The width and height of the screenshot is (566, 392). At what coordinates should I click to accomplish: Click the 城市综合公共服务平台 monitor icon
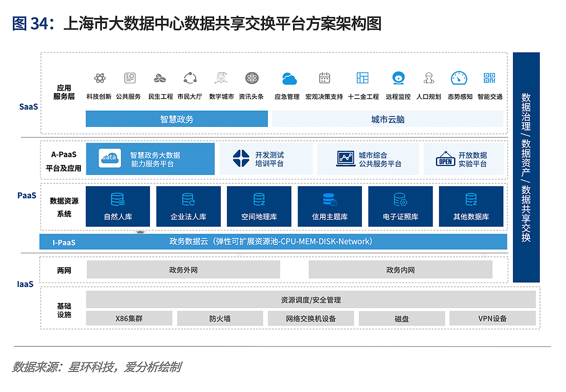(x=346, y=158)
